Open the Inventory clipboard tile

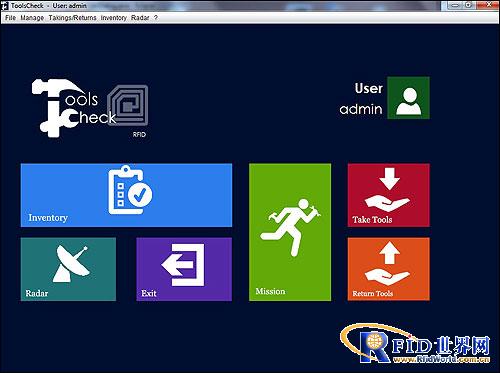click(126, 195)
